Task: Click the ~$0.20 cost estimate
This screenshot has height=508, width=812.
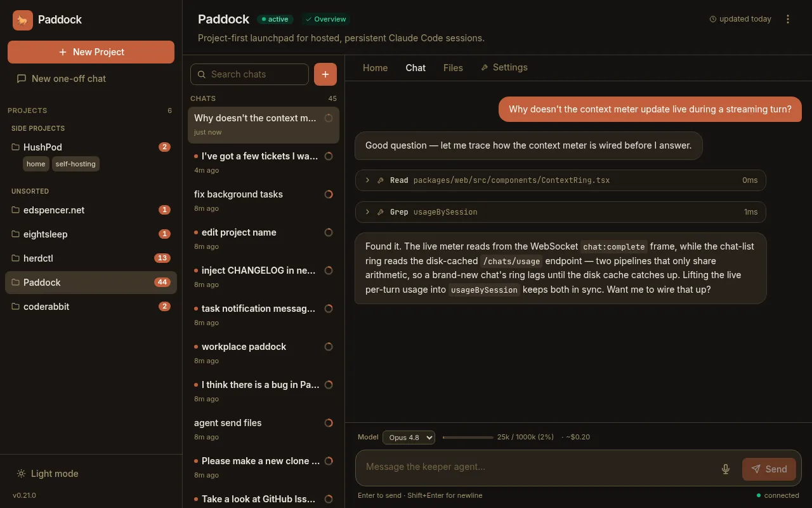Action: click(x=578, y=437)
